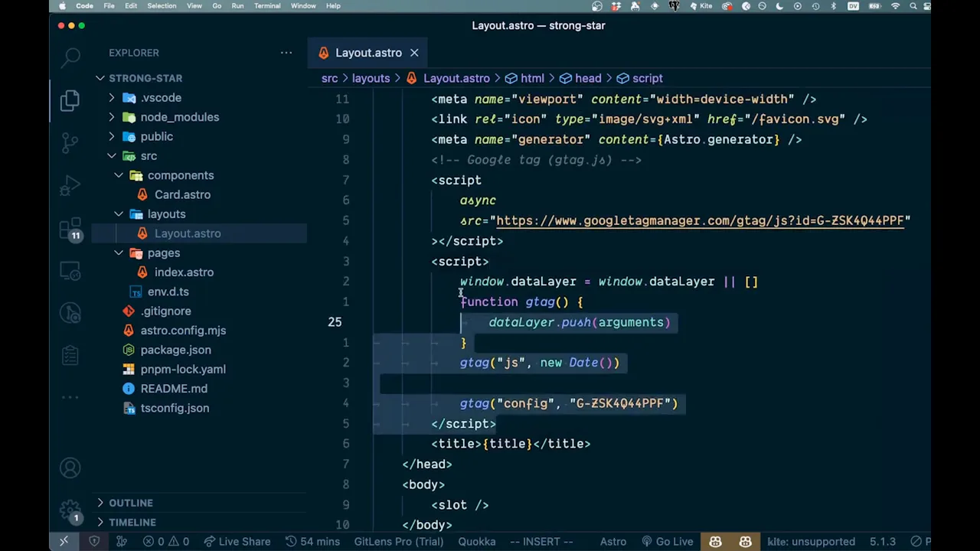
Task: Open README.md file
Action: 174,389
